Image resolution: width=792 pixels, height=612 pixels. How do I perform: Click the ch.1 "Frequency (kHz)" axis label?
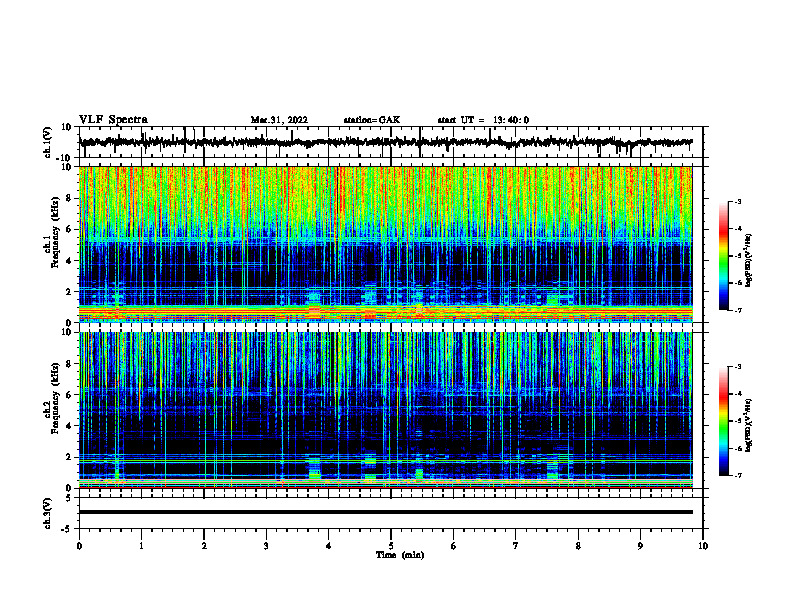pos(55,233)
